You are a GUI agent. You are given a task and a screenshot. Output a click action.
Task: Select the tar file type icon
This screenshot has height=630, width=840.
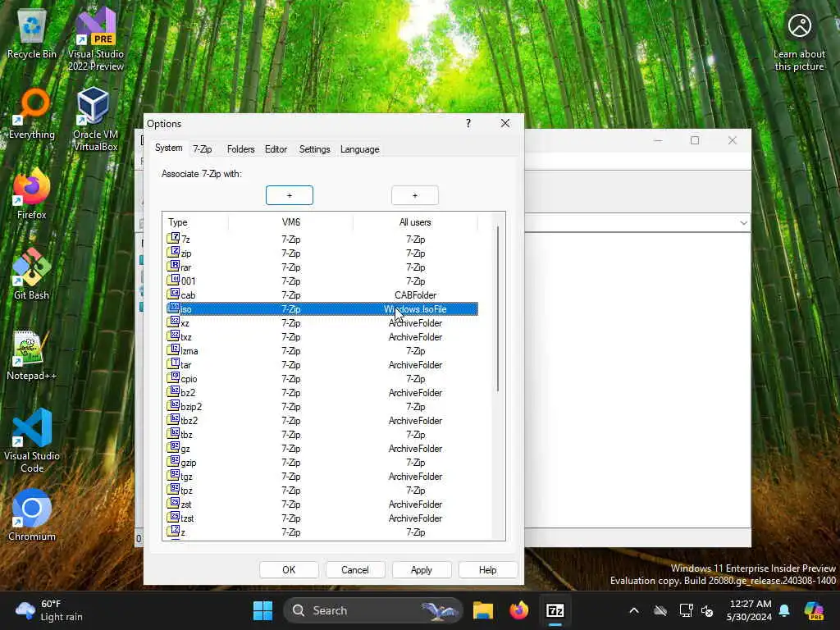174,363
